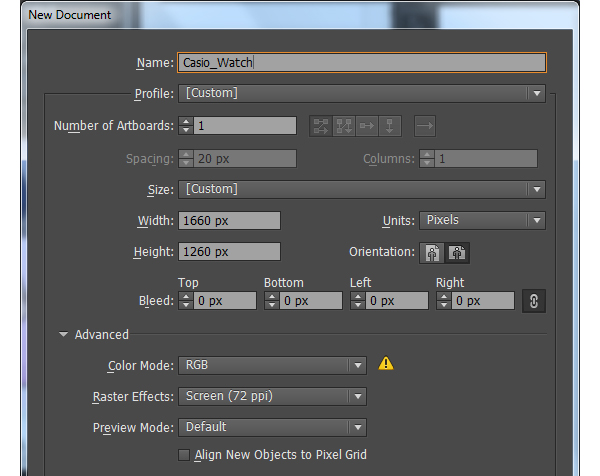Select Grid by Column artboard arrangement icon
Screen dimensions: 600x476
coord(344,126)
